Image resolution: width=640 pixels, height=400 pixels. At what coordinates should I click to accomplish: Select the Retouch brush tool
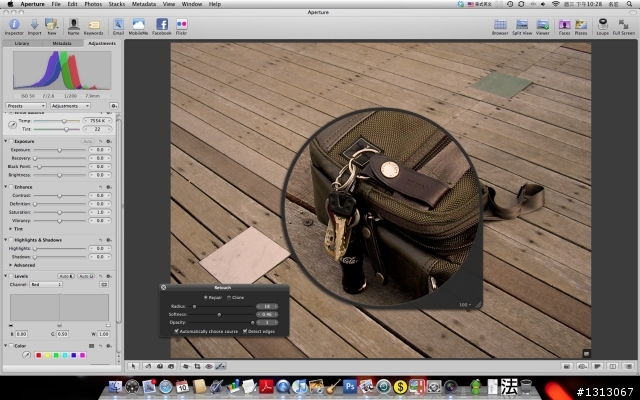pos(220,366)
